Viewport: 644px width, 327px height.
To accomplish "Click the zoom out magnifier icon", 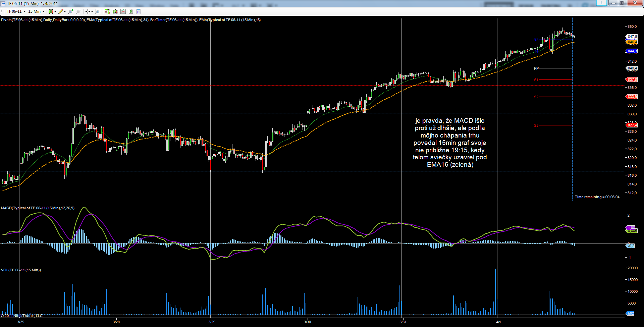I will pyautogui.click(x=78, y=11).
